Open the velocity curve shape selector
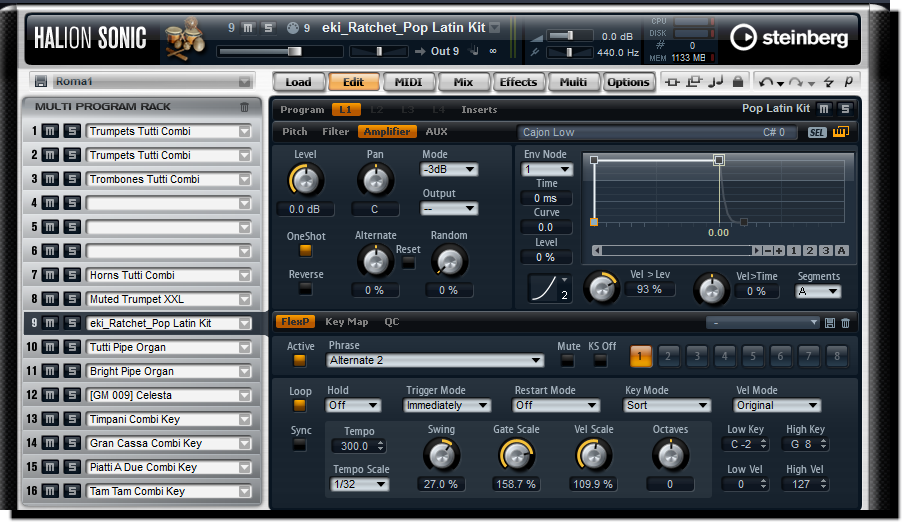This screenshot has height=525, width=905. point(549,288)
